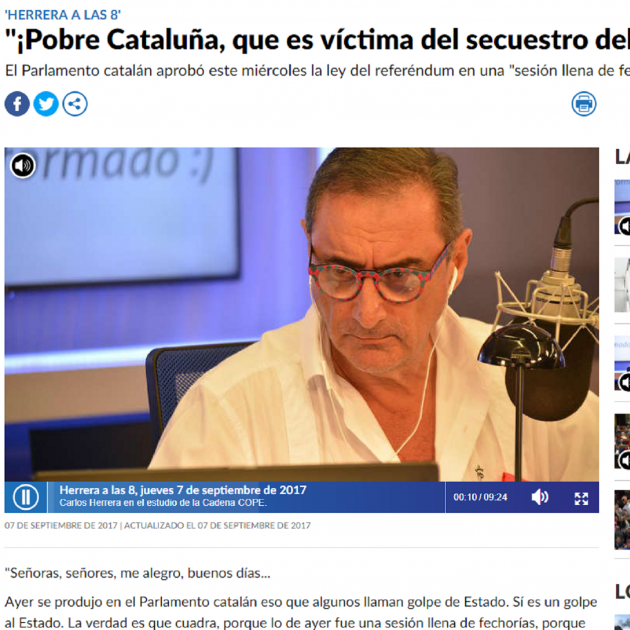Pause the Herrera a las 8 audio
This screenshot has width=630, height=630.
(x=26, y=497)
